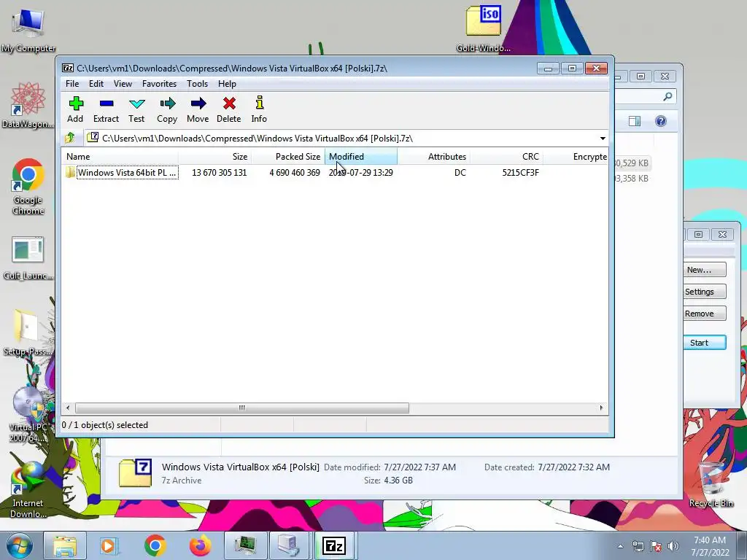Open the File menu
The width and height of the screenshot is (747, 560).
click(72, 84)
